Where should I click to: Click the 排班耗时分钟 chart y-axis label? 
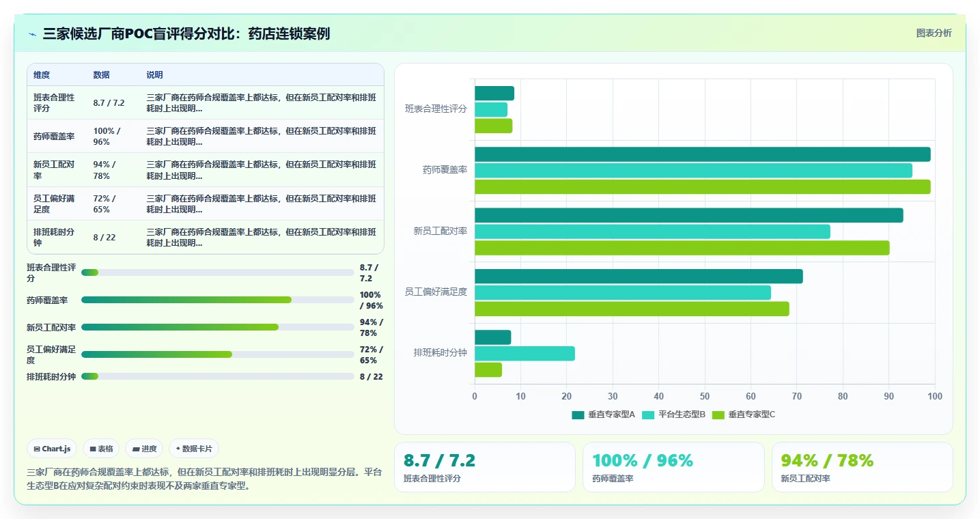click(440, 353)
